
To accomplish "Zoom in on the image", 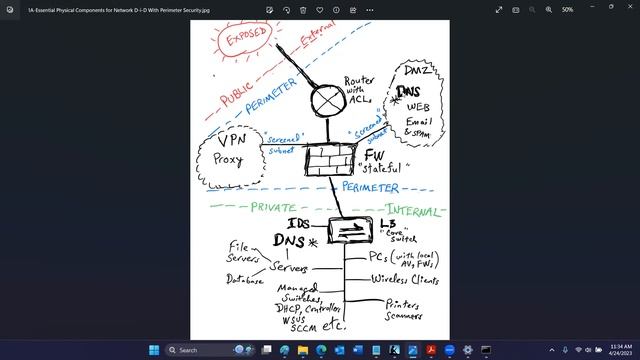I will [x=549, y=10].
